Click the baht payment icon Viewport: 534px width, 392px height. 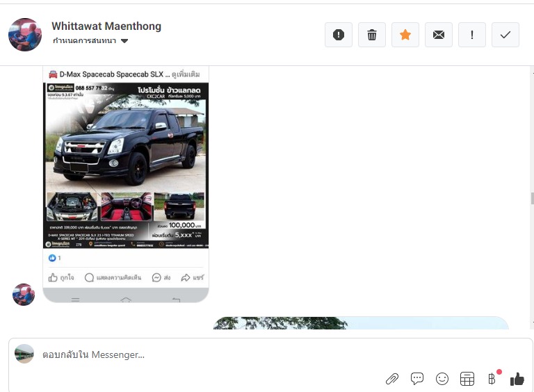coord(492,379)
